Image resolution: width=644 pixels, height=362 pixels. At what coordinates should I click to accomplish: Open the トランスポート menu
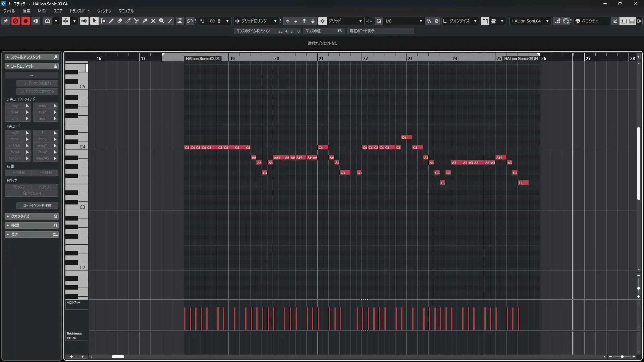click(x=80, y=11)
